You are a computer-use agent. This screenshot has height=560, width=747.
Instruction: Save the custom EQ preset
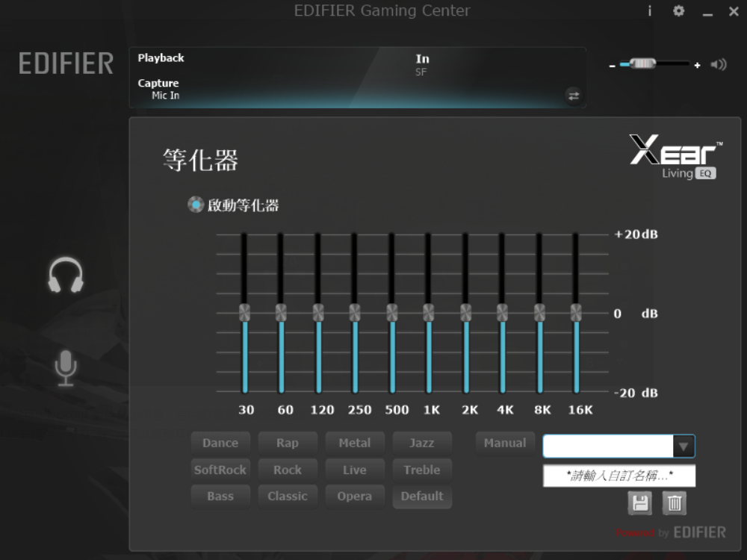pos(640,503)
